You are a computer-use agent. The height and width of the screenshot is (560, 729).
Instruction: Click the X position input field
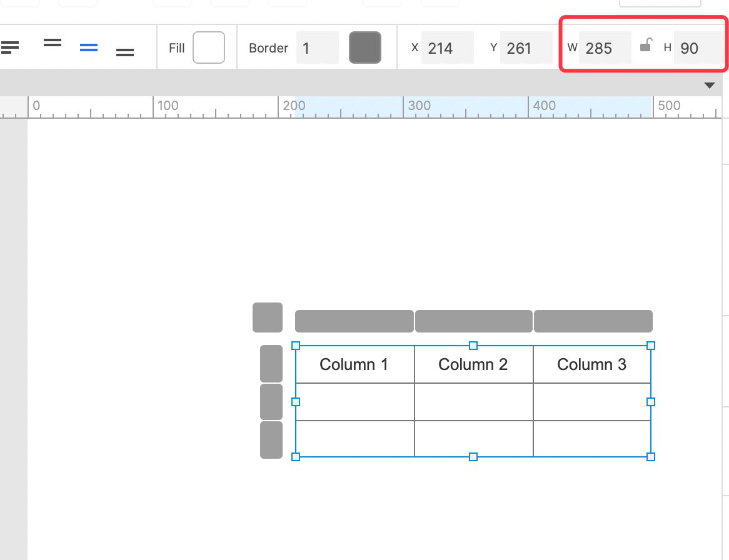tap(447, 47)
